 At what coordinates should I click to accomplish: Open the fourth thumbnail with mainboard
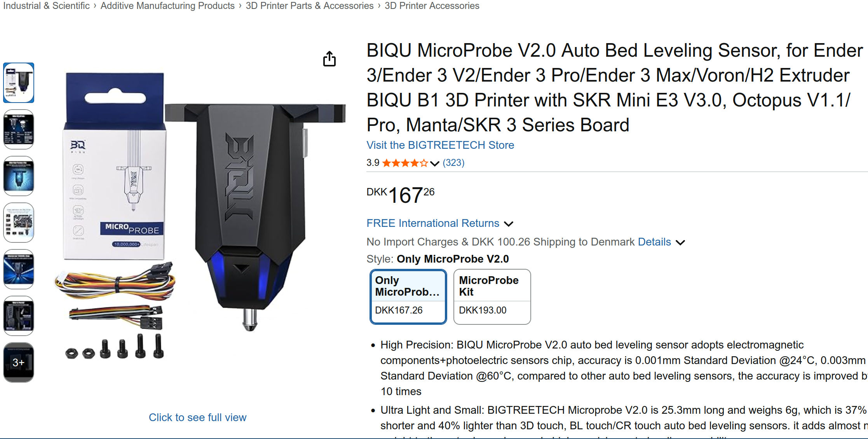coord(19,223)
